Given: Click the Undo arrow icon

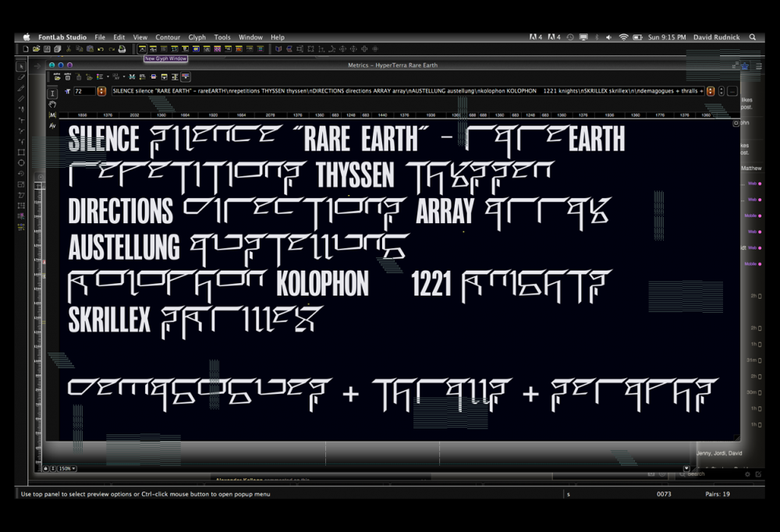Looking at the screenshot, I should point(101,49).
